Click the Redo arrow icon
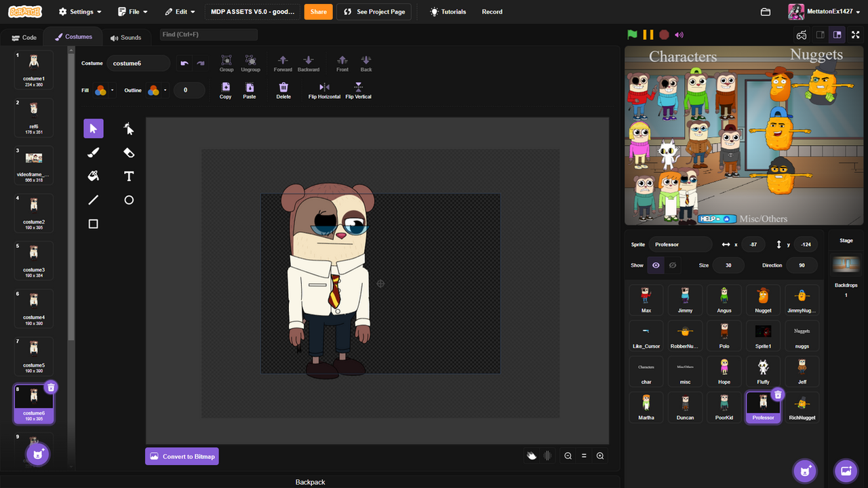Screen dimensions: 868x488 [201, 63]
